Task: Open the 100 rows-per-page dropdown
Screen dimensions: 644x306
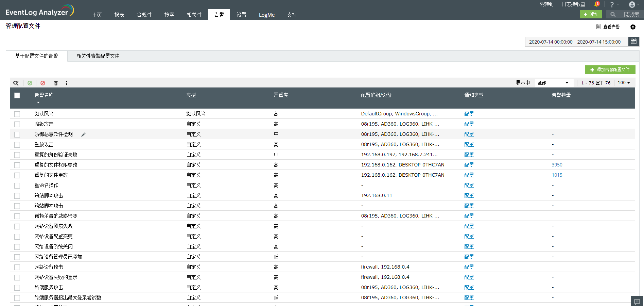Action: pos(624,83)
